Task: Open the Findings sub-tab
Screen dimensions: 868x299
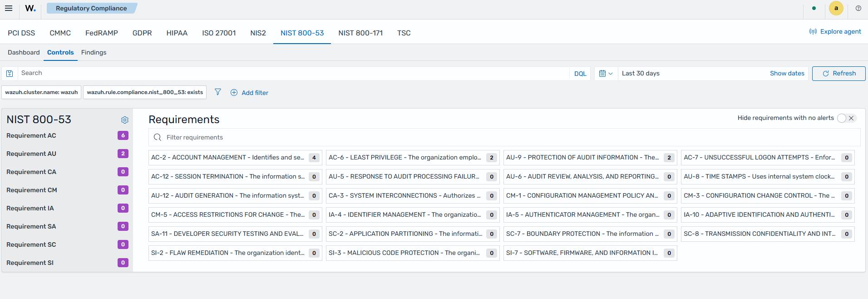Action: pos(94,52)
